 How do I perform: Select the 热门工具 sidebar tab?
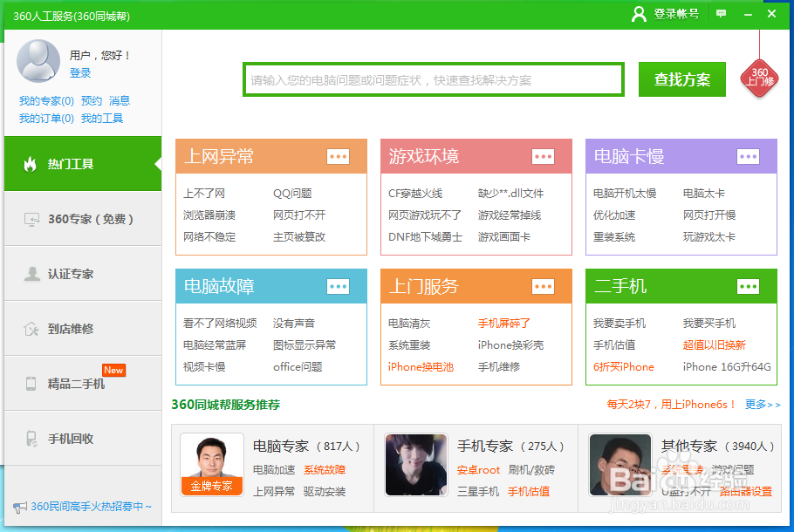coord(83,163)
